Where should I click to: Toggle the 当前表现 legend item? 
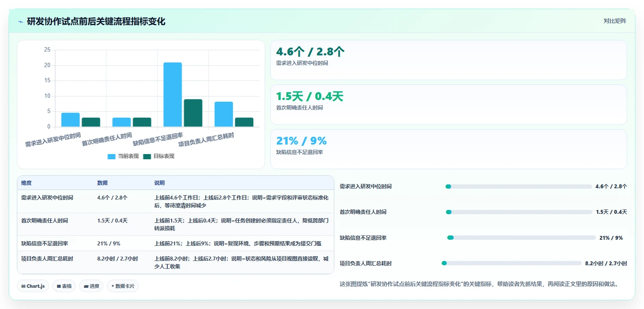(123, 156)
